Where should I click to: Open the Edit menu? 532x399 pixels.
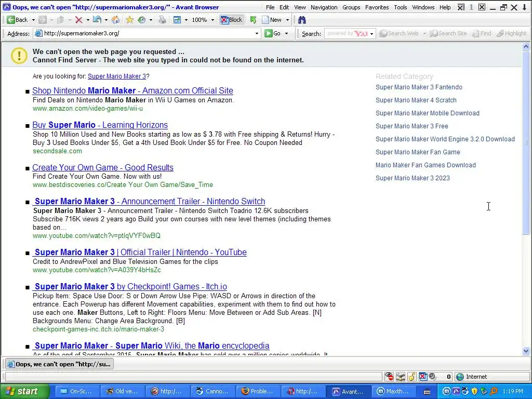pyautogui.click(x=284, y=7)
